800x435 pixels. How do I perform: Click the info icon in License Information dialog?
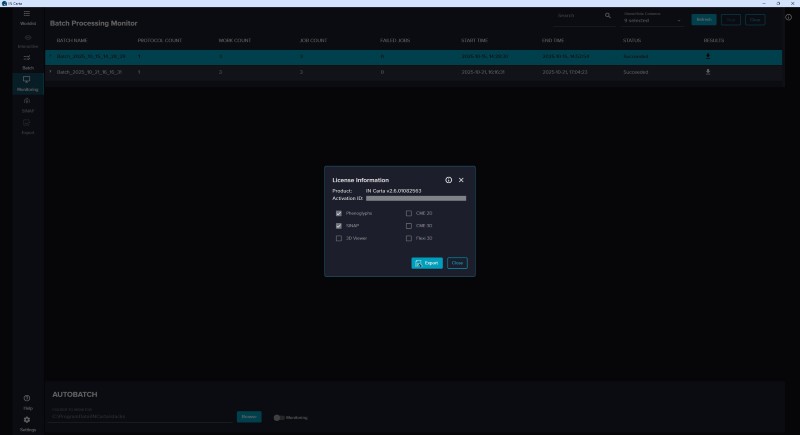tap(448, 180)
